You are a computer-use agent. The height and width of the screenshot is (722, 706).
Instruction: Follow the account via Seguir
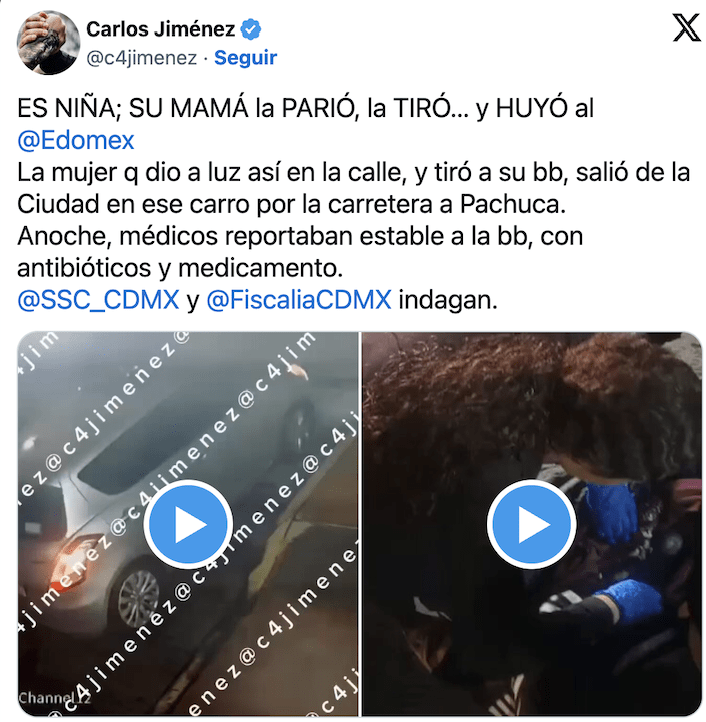245,58
